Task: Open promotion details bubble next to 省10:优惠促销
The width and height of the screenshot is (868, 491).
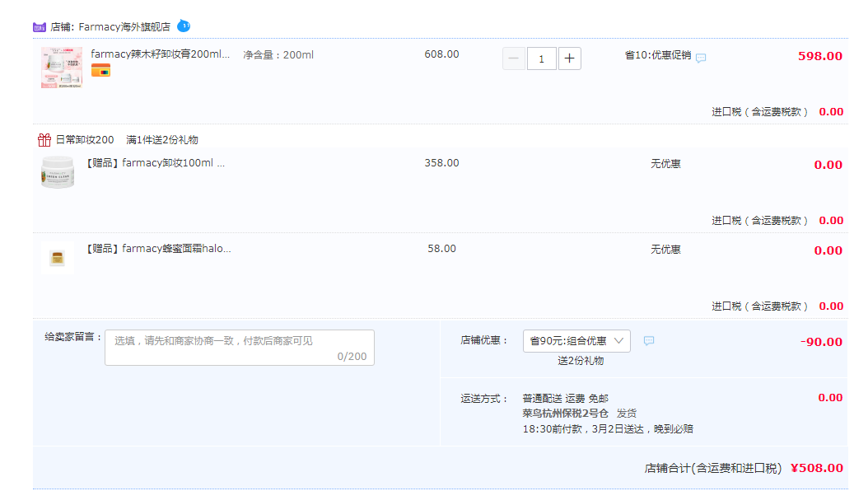Action: [x=701, y=58]
